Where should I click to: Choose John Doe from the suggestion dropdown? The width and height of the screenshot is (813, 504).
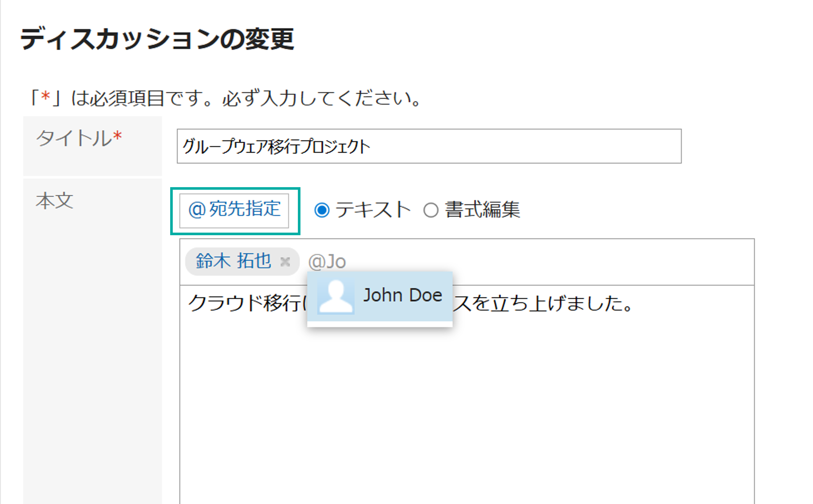(380, 296)
